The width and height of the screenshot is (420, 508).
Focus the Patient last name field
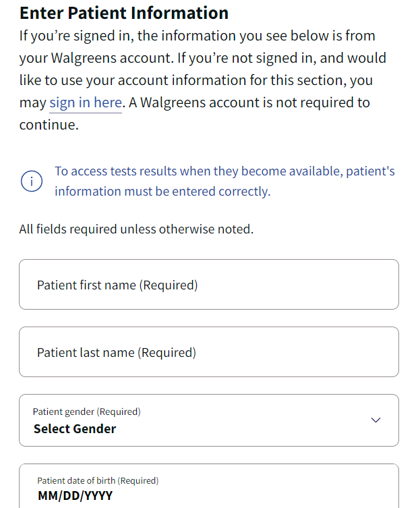click(209, 352)
